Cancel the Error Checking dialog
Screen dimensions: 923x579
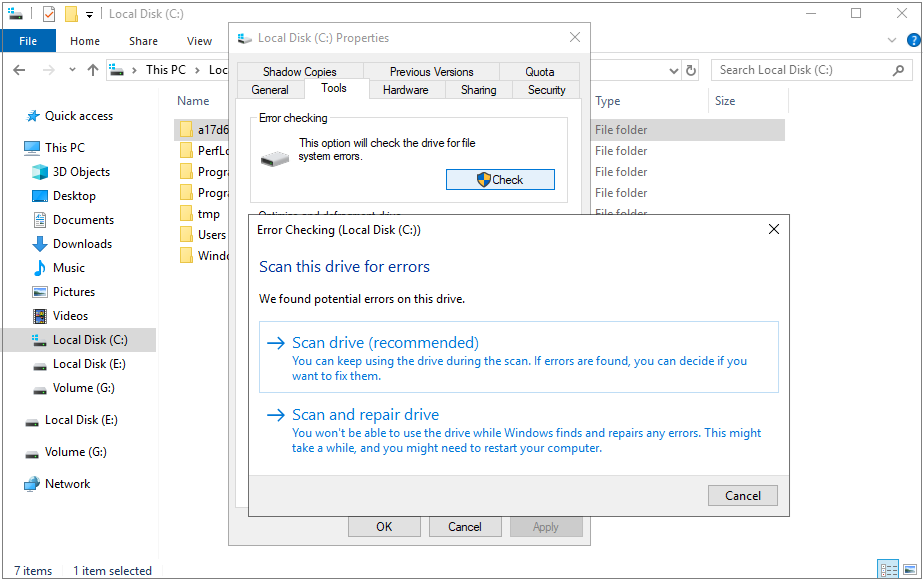click(742, 495)
